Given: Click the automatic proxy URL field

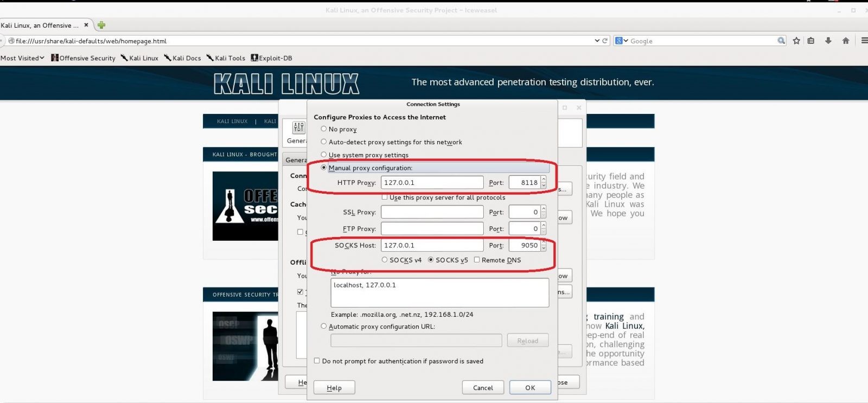Looking at the screenshot, I should click(x=416, y=341).
